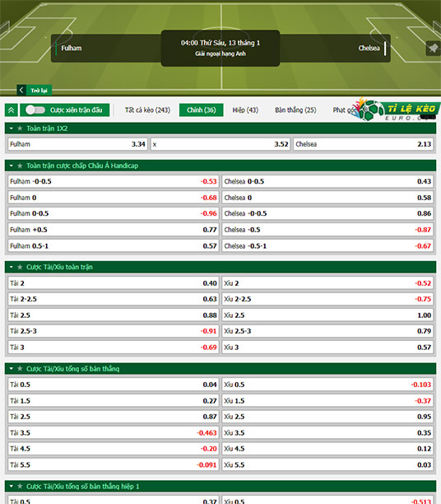Select Chelsea win odds 2.13

(x=364, y=144)
